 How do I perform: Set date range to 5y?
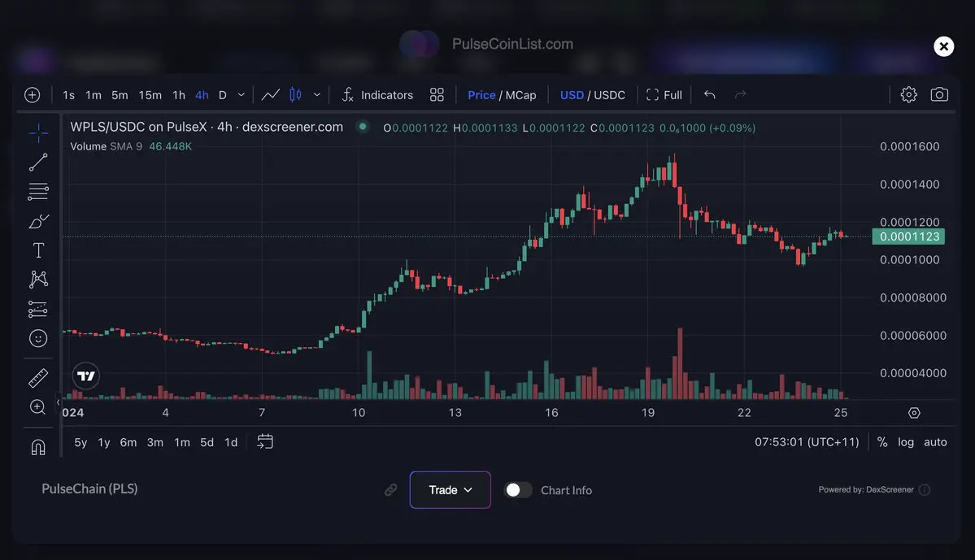pos(81,442)
